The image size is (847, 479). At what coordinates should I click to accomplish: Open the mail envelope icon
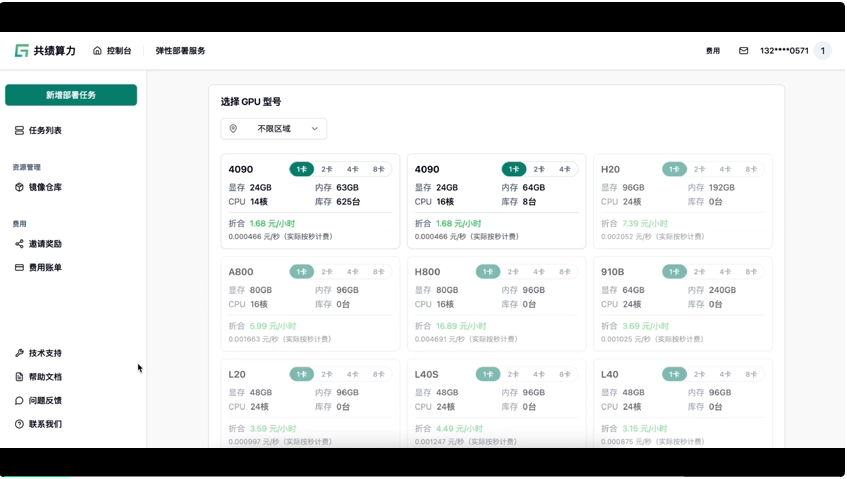pos(743,51)
